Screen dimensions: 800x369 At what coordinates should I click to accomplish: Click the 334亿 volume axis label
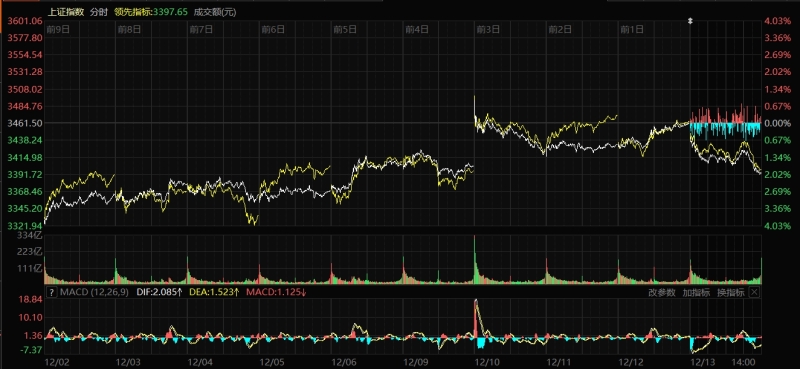(31, 235)
